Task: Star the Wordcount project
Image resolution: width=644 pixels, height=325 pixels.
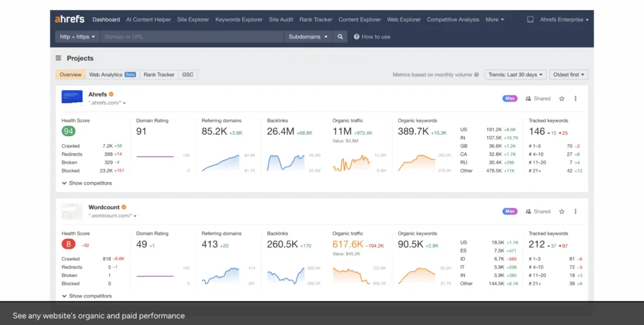Action: point(562,212)
